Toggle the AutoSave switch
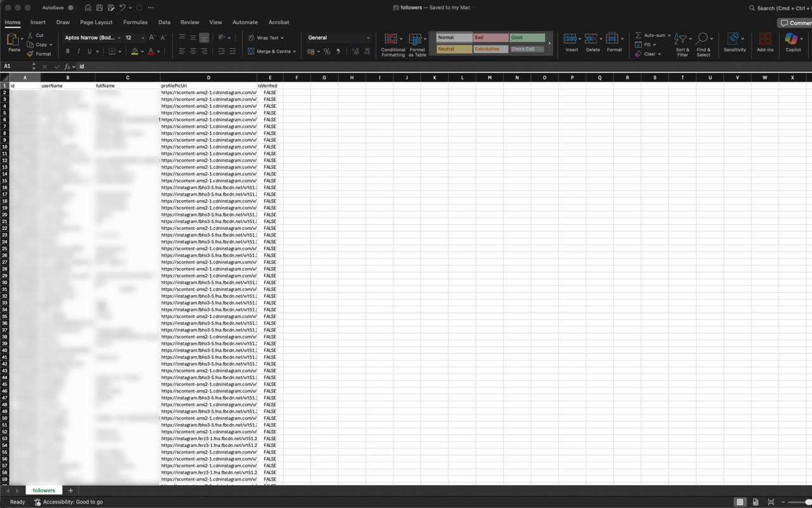Screen dimensions: 812x508 [70, 8]
